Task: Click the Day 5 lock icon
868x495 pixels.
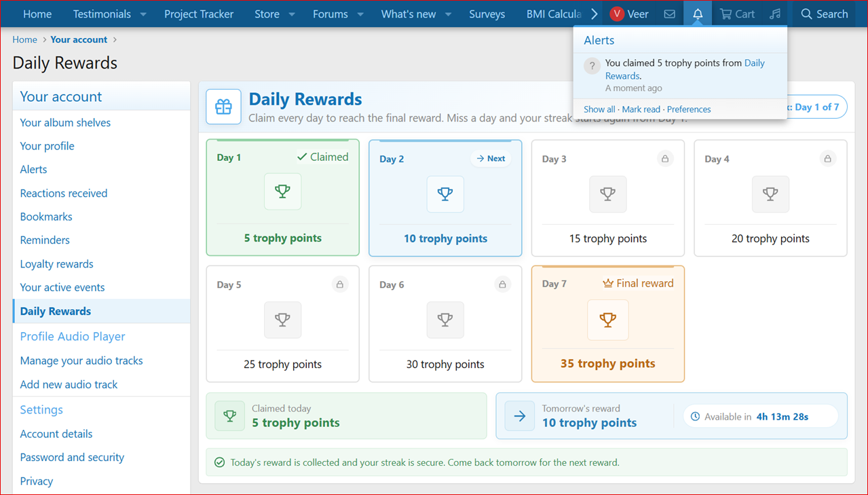Action: tap(340, 285)
